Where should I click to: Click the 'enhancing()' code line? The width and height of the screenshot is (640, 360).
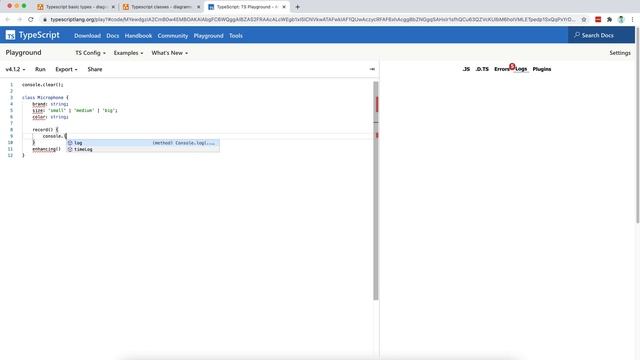pos(47,149)
